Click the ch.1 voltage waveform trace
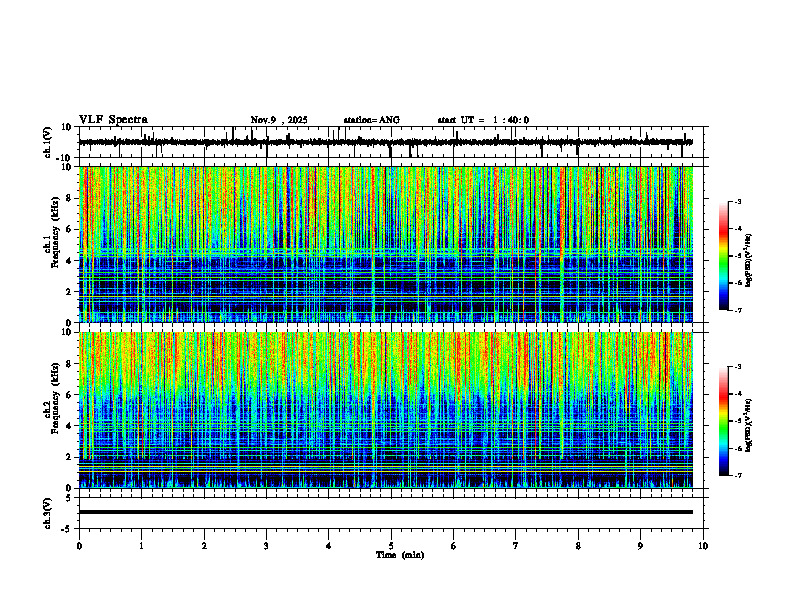The width and height of the screenshot is (792, 612). pyautogui.click(x=386, y=142)
